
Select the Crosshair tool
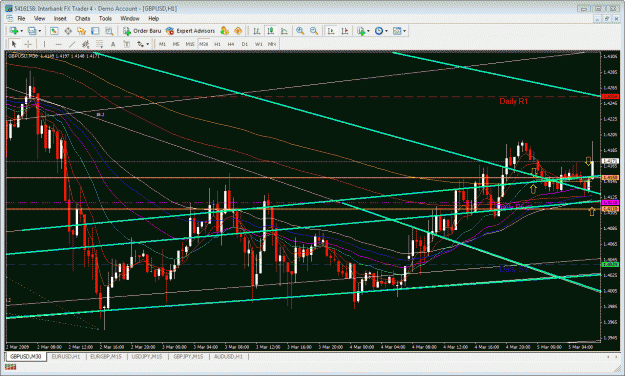pos(28,44)
